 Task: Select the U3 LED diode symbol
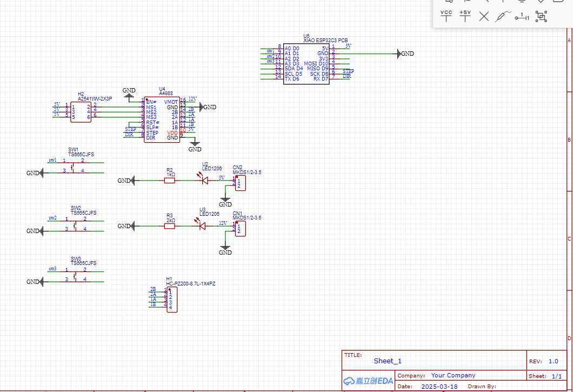coord(201,225)
